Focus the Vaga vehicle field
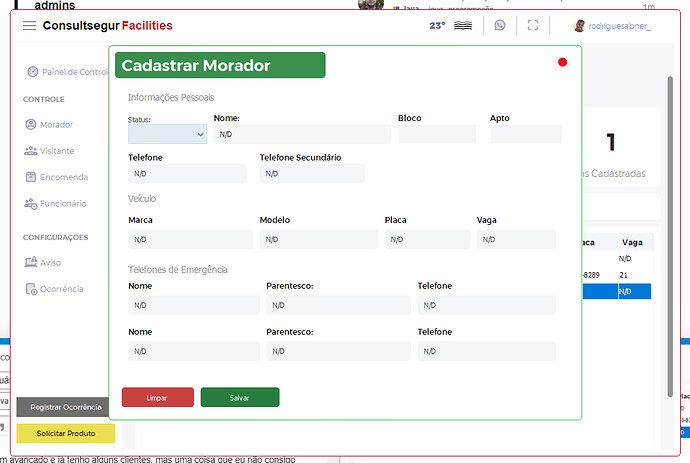Screen dimensions: 690x463 (516, 239)
